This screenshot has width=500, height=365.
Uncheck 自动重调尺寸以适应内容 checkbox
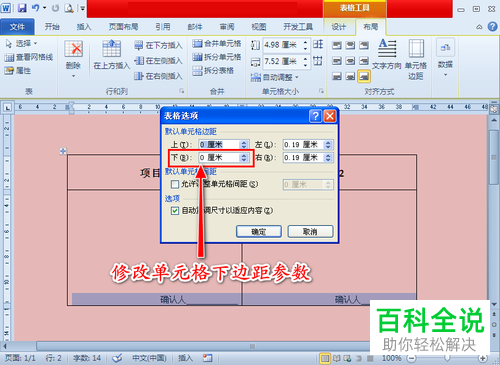[x=175, y=211]
